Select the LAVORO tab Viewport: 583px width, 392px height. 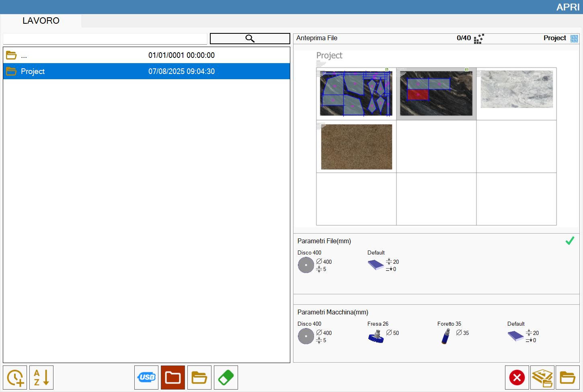click(41, 21)
